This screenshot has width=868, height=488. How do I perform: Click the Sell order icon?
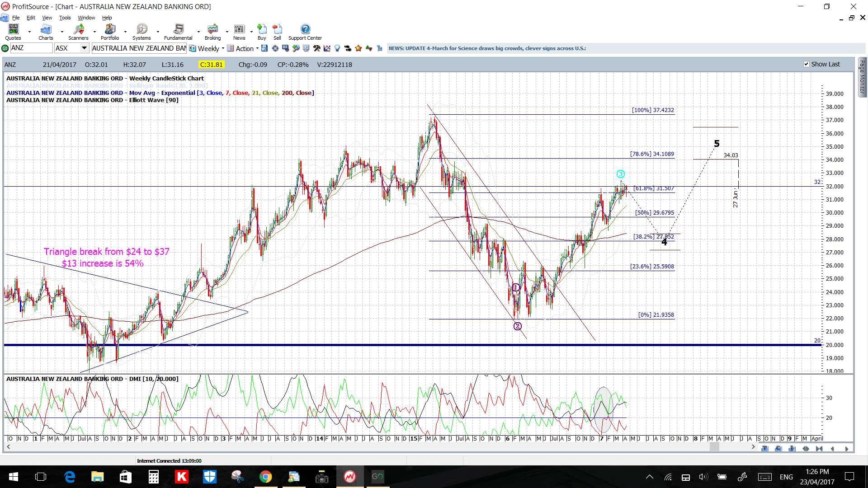(x=277, y=32)
